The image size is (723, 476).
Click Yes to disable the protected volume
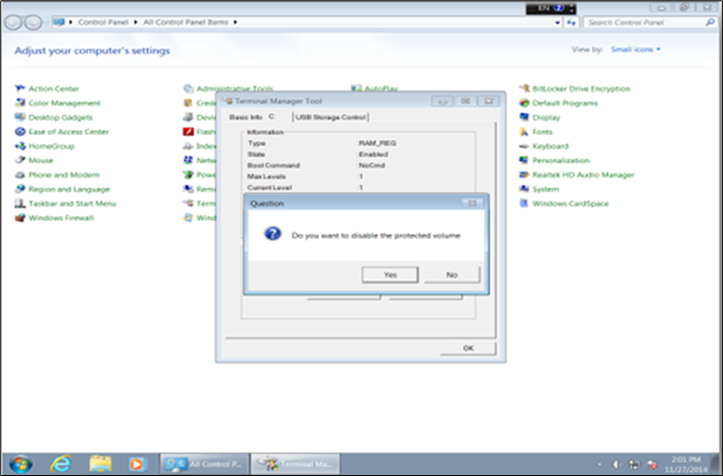389,274
